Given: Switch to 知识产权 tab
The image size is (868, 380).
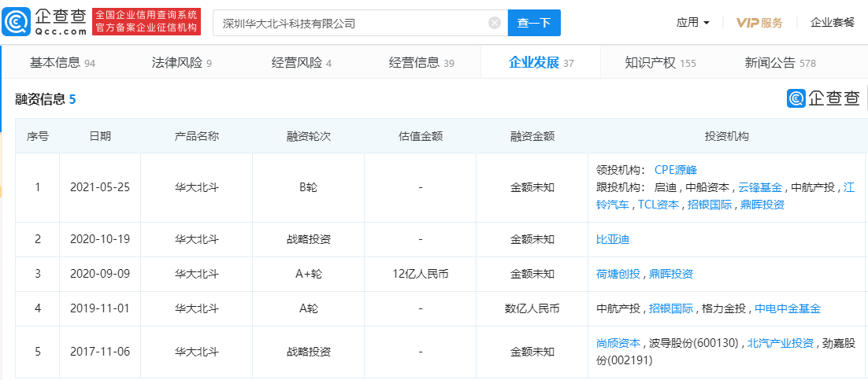Looking at the screenshot, I should 660,63.
